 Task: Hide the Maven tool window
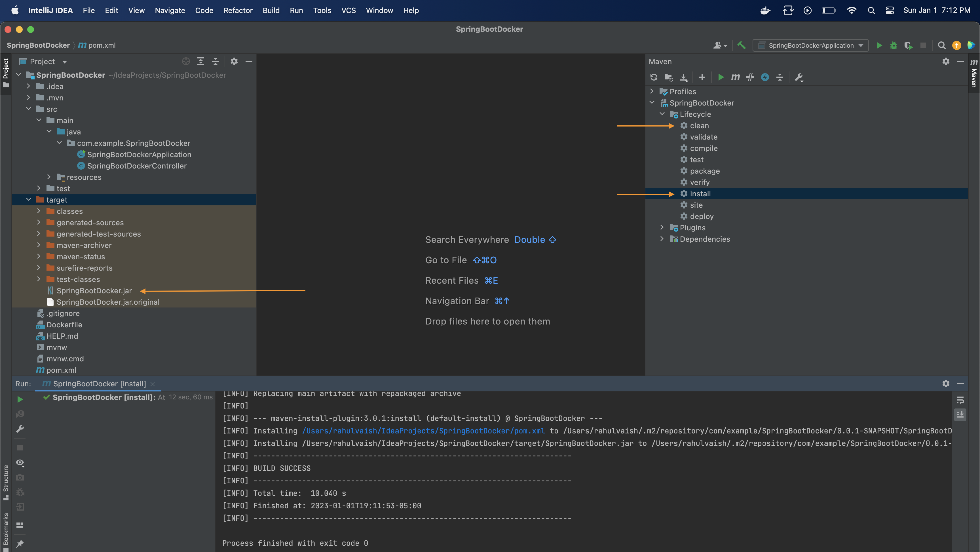click(961, 61)
